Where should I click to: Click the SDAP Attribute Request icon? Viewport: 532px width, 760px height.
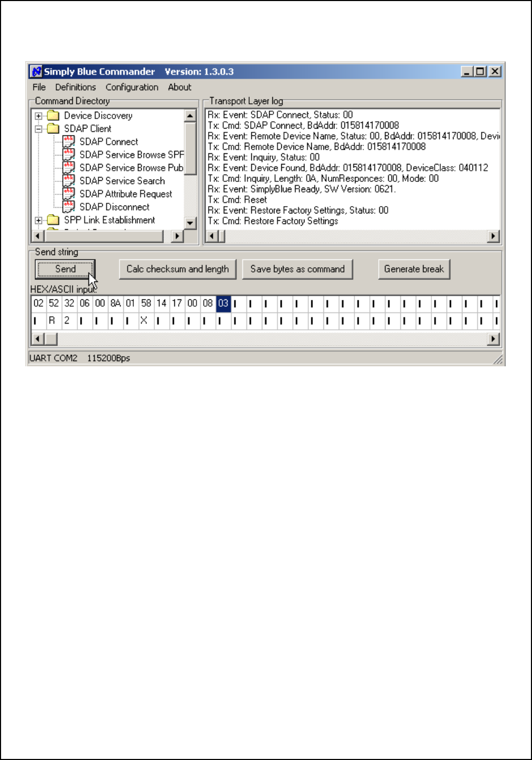click(x=68, y=194)
